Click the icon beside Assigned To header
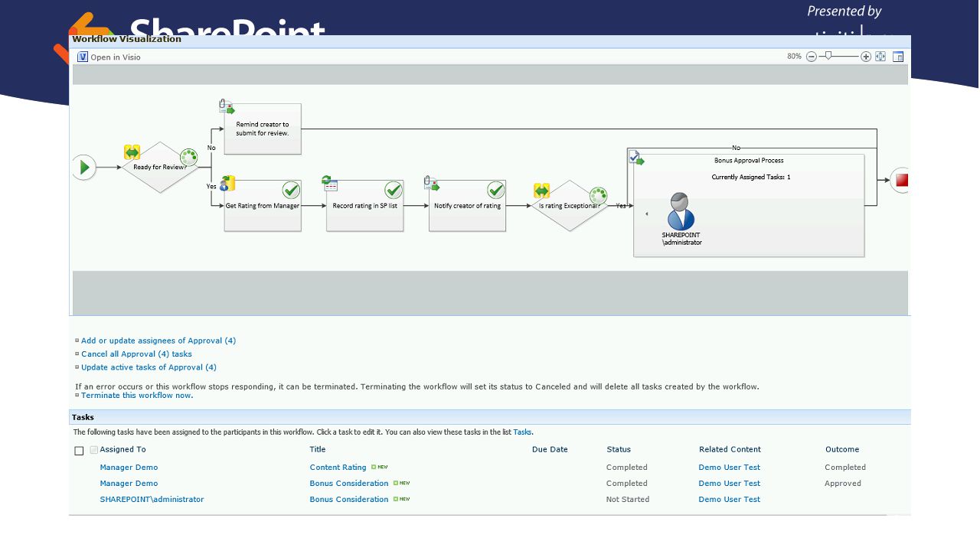Viewport: 980px width, 551px height. [94, 450]
